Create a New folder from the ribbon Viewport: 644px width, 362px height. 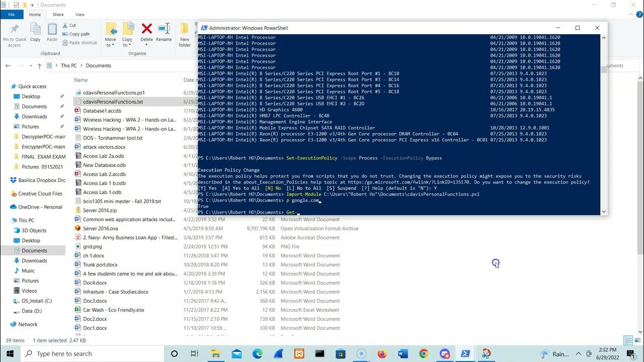tap(185, 34)
